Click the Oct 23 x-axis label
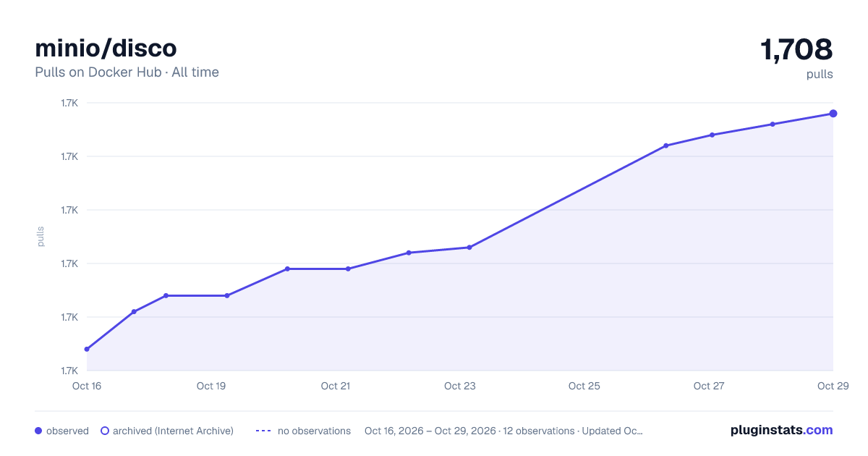The image size is (868, 456). coord(460,386)
